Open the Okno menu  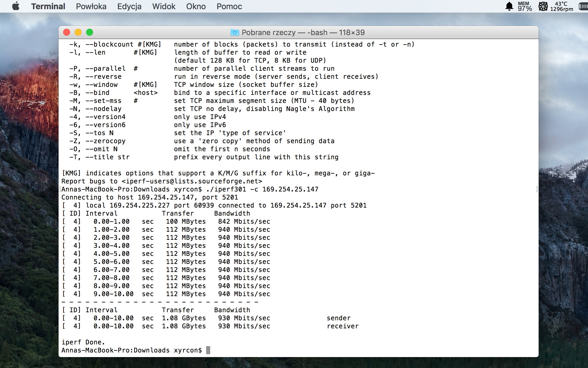click(196, 6)
